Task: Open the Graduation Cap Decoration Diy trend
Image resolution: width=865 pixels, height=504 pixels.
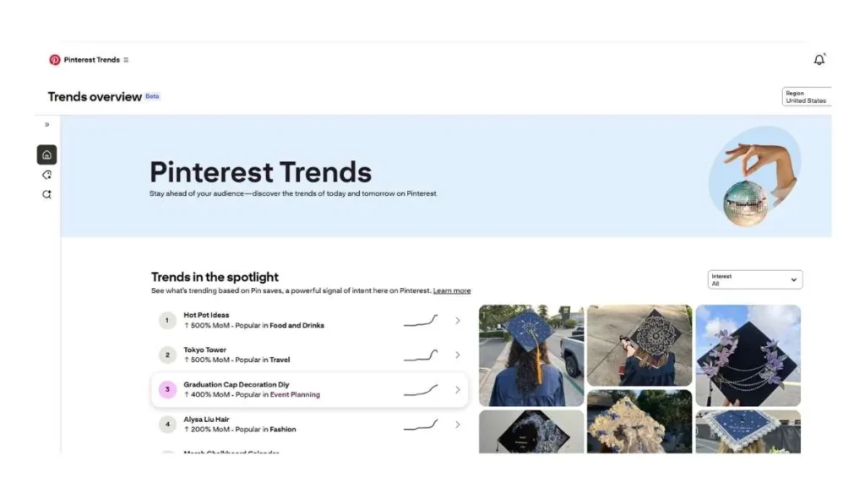Action: (x=237, y=385)
